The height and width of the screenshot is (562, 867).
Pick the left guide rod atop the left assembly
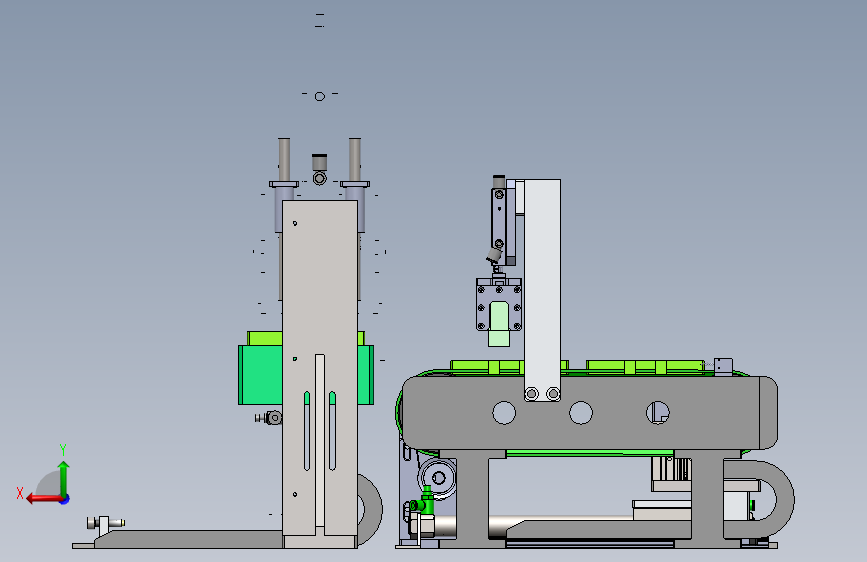[284, 159]
